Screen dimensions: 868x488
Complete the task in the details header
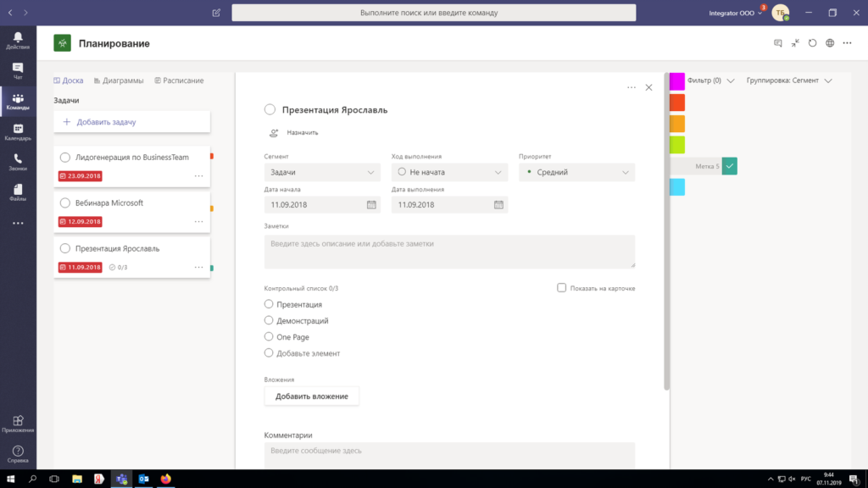click(x=270, y=109)
